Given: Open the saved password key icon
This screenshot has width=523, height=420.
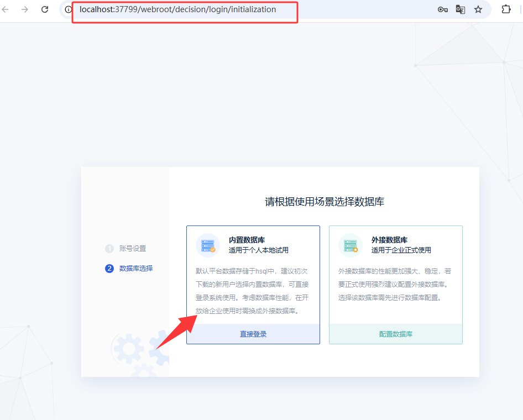Looking at the screenshot, I should [443, 9].
